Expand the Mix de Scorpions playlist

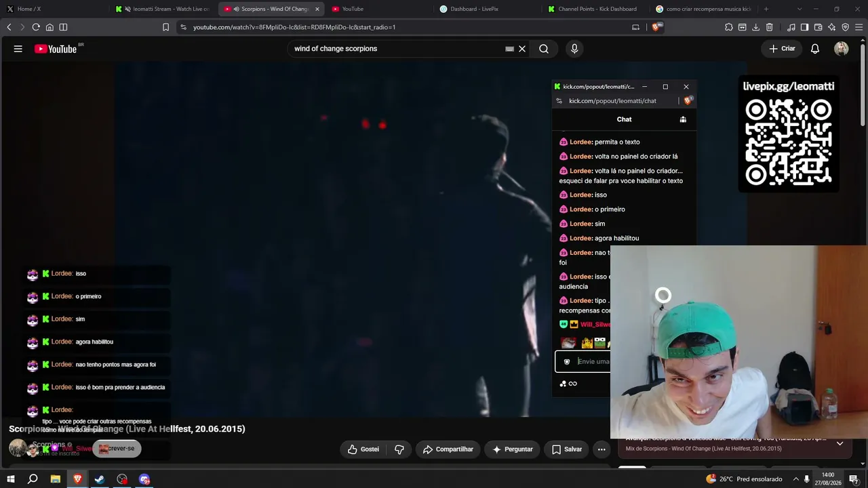tap(840, 443)
